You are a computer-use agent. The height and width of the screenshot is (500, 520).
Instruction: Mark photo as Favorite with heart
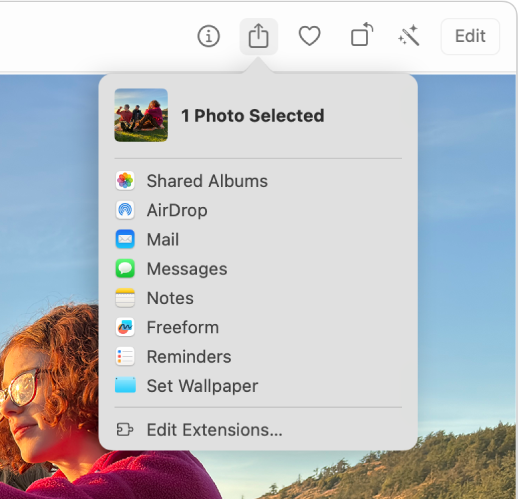[x=309, y=36]
